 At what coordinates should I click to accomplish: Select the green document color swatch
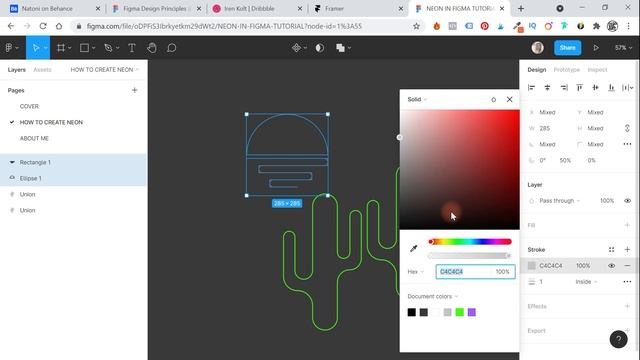point(460,312)
